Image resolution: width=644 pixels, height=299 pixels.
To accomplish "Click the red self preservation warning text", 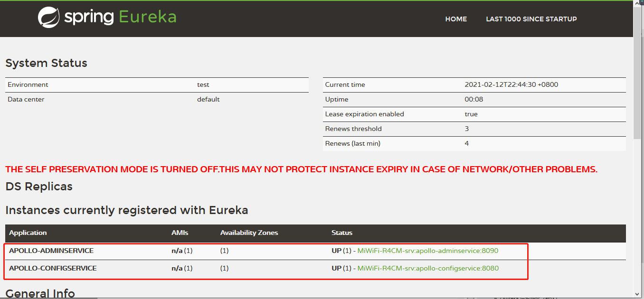I will pyautogui.click(x=302, y=169).
